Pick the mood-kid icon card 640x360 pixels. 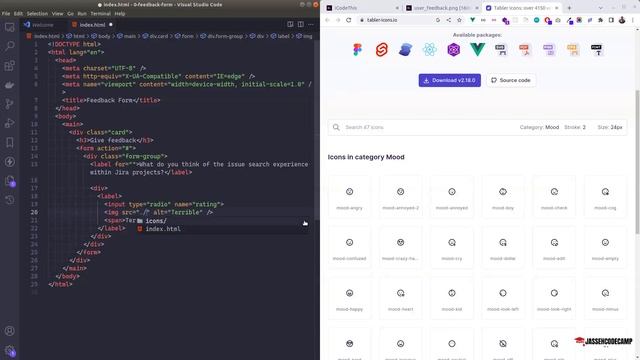click(x=452, y=298)
